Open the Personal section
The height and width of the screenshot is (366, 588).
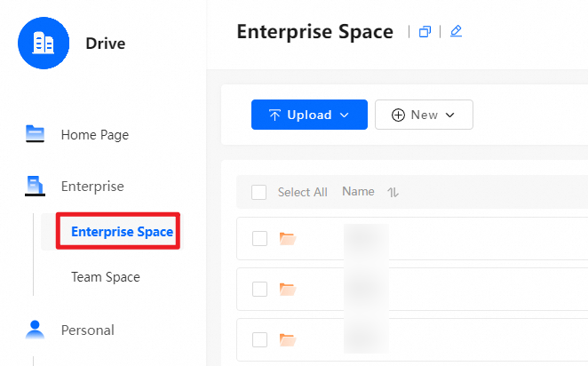pos(87,330)
